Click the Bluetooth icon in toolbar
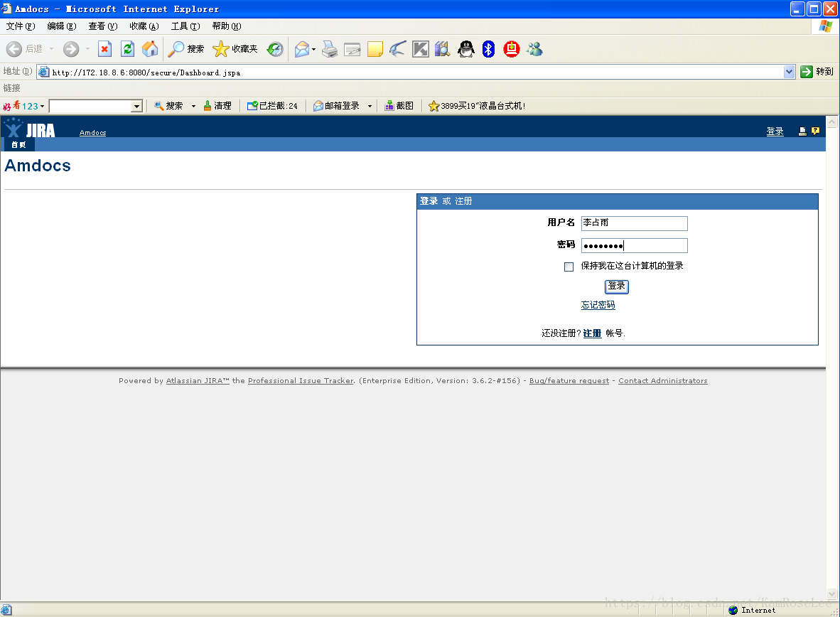Screen dimensions: 840x617 coord(488,49)
